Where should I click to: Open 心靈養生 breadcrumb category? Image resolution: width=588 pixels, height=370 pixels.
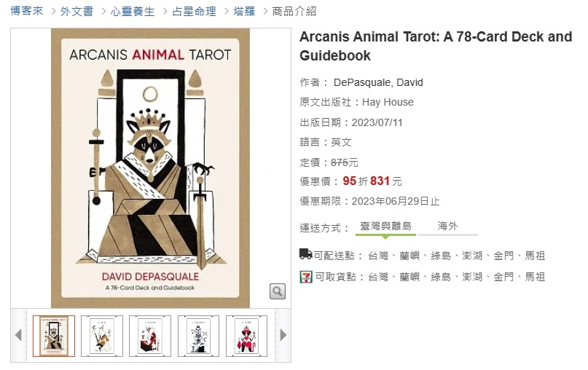[x=133, y=11]
